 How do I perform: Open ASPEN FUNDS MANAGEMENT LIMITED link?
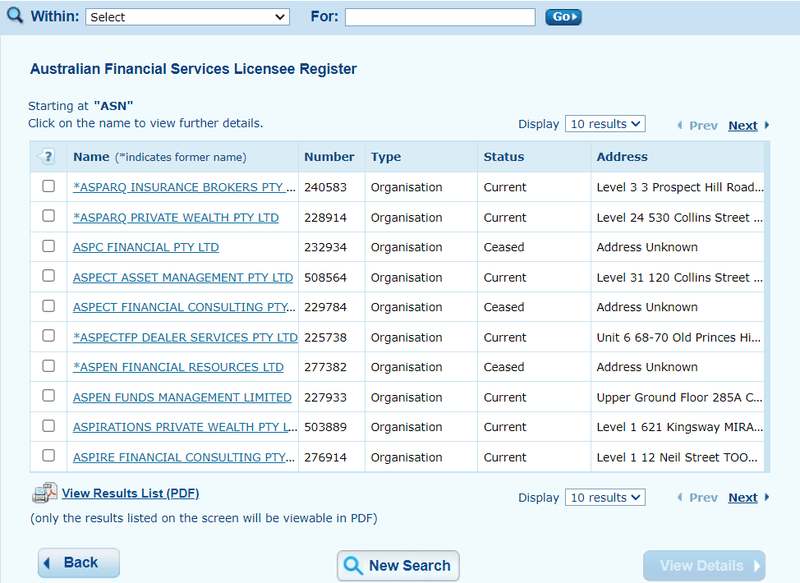pyautogui.click(x=182, y=397)
